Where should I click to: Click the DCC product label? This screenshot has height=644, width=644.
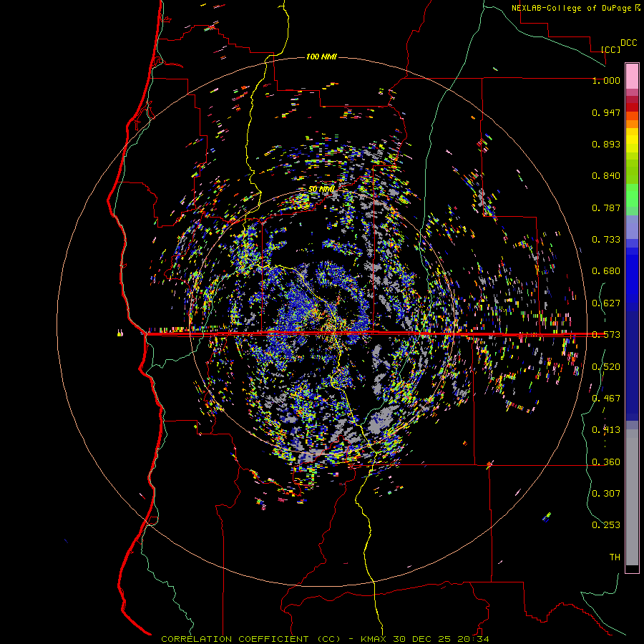(628, 43)
